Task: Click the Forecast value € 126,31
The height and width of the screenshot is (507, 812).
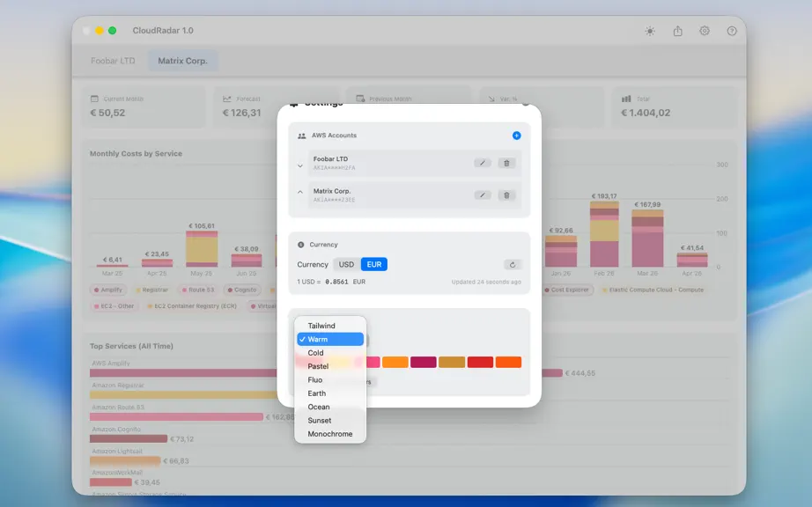Action: click(x=242, y=113)
